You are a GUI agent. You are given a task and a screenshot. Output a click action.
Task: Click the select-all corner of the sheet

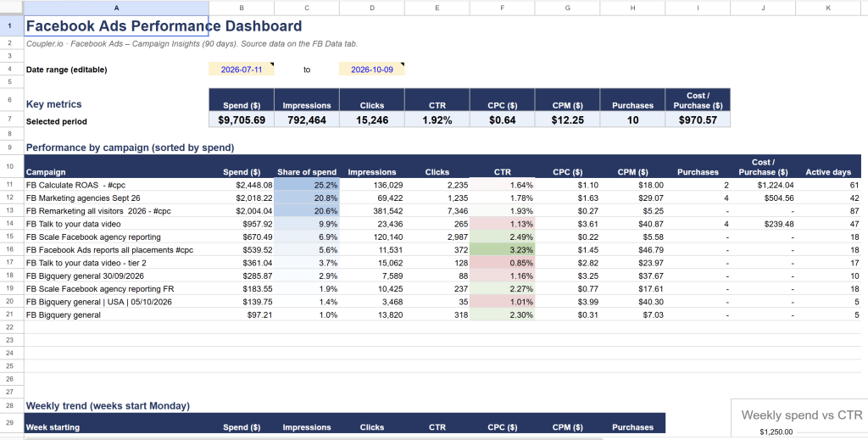(x=12, y=8)
